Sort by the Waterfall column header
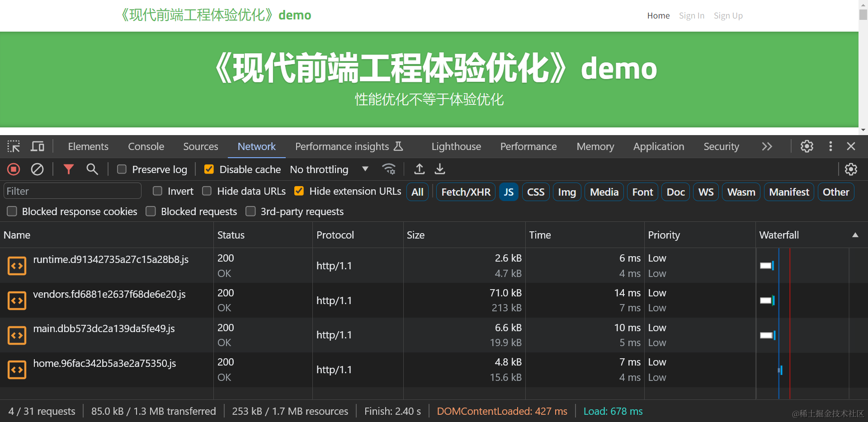This screenshot has width=868, height=422. point(779,235)
